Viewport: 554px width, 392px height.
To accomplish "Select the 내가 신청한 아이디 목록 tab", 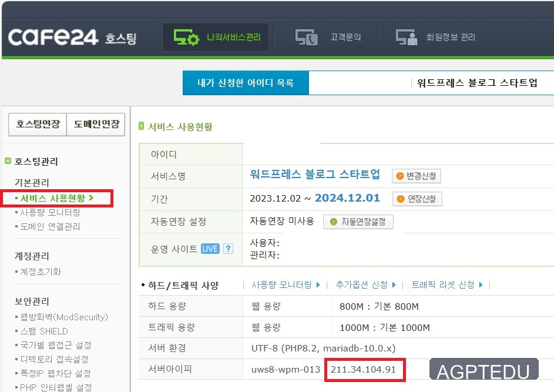I will (246, 83).
